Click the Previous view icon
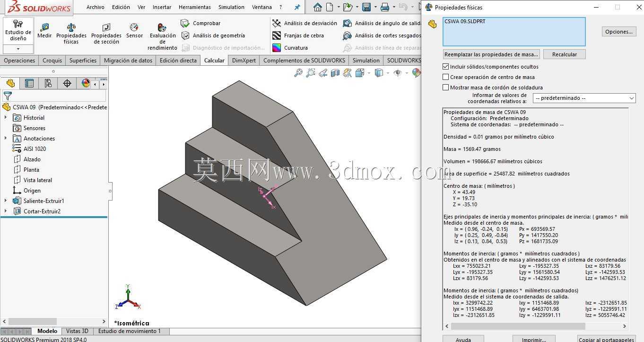This screenshot has width=644, height=342. click(323, 73)
